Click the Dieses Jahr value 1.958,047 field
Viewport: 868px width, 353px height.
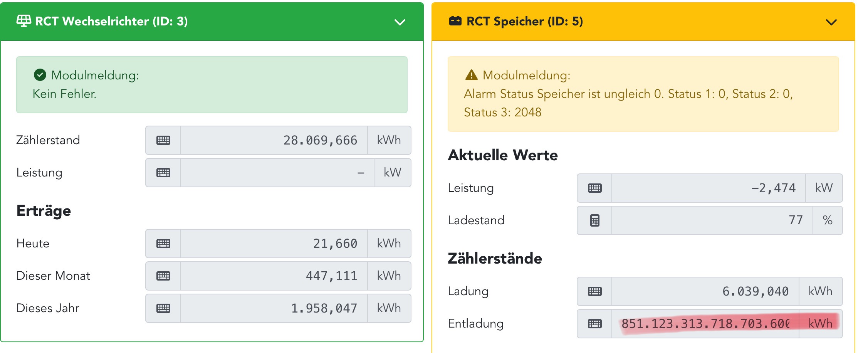(x=274, y=308)
